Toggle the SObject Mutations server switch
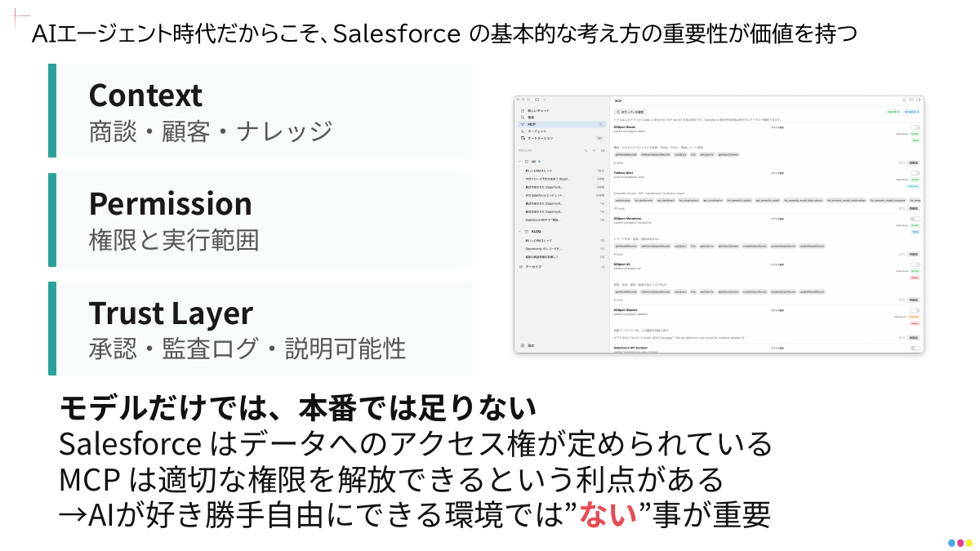The width and height of the screenshot is (980, 551). pos(915,219)
